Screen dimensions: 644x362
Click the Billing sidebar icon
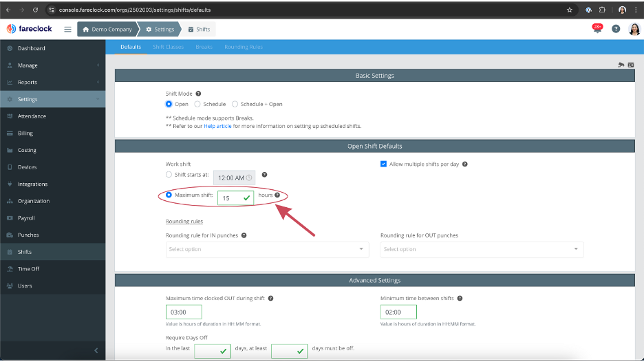[10, 133]
